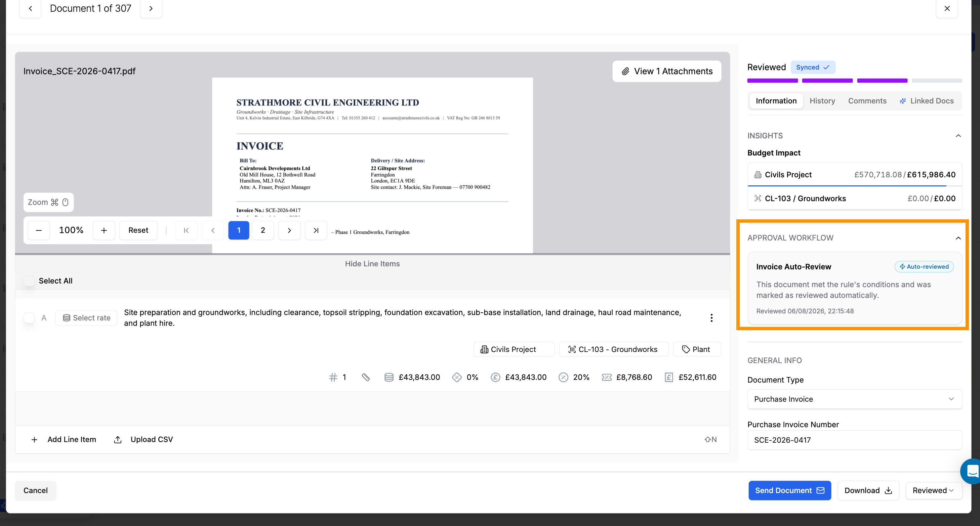Click the upload arrow icon beside Upload CSV
Image resolution: width=980 pixels, height=526 pixels.
(118, 439)
